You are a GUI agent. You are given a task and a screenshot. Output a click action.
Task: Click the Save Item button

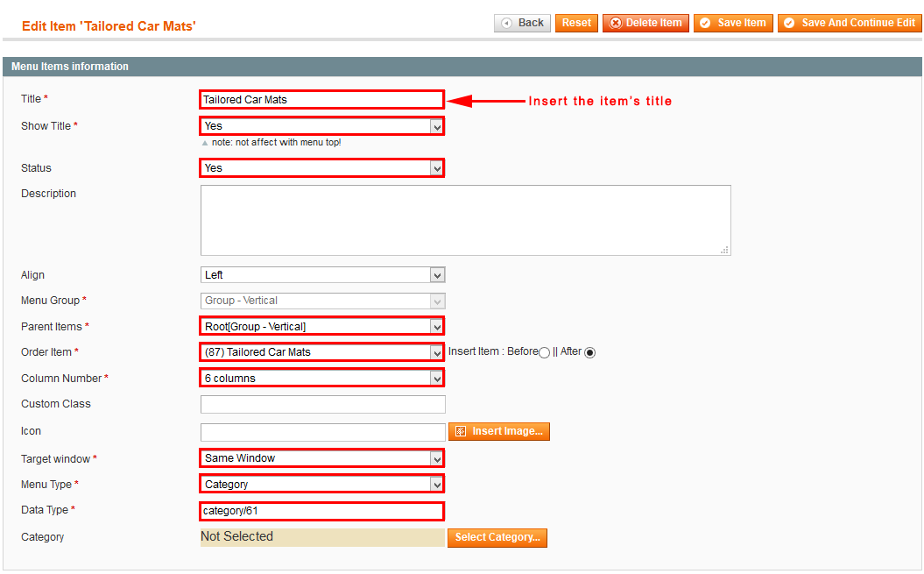pyautogui.click(x=733, y=23)
